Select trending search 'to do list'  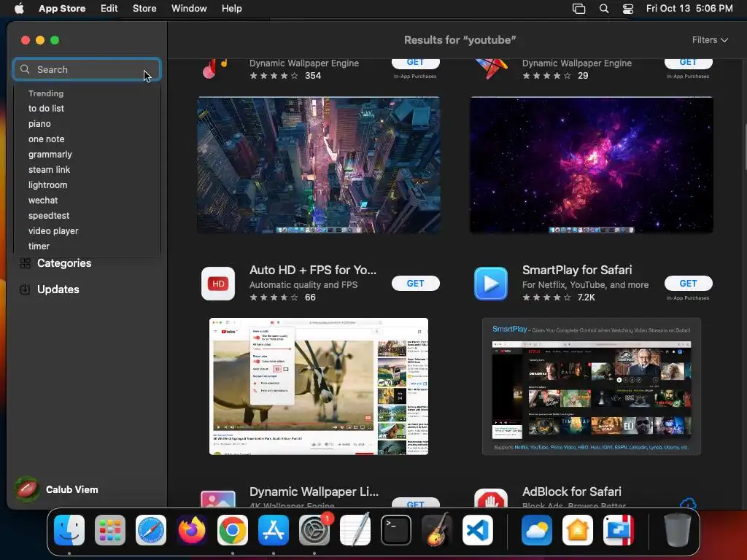[46, 109]
